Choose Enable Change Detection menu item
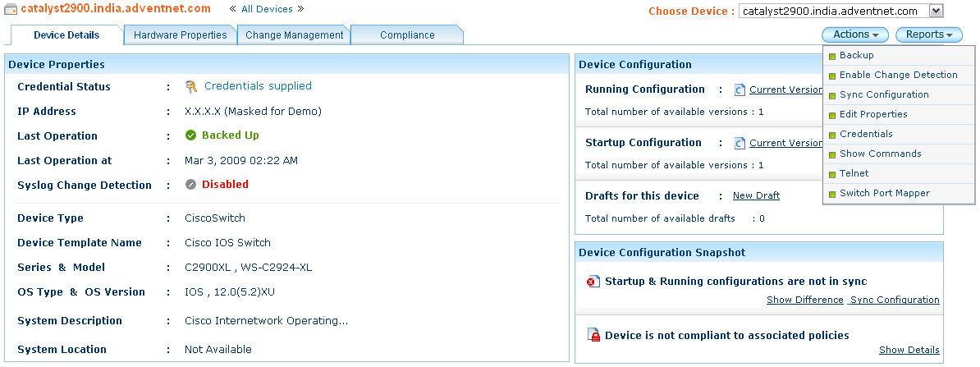Image resolution: width=980 pixels, height=367 pixels. pyautogui.click(x=898, y=75)
